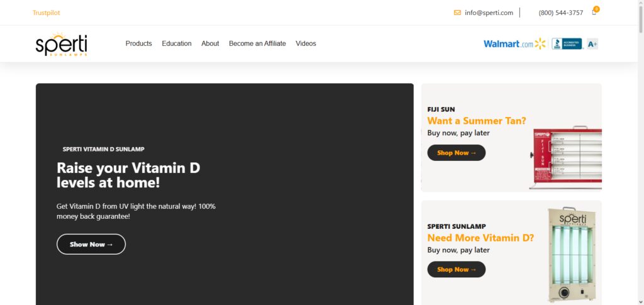Click the email envelope icon

[x=457, y=13]
